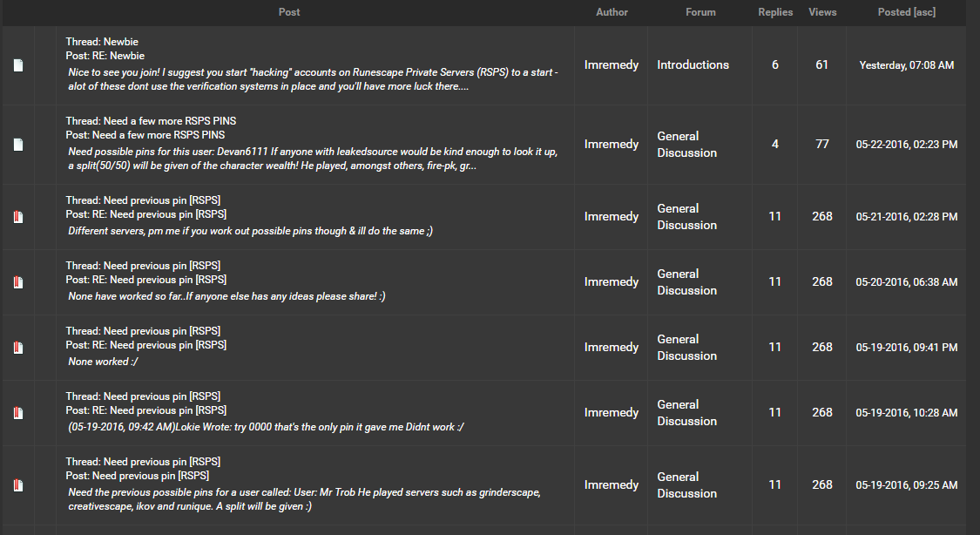The height and width of the screenshot is (535, 980).
Task: Open the Newbie thread title link
Action: point(120,42)
